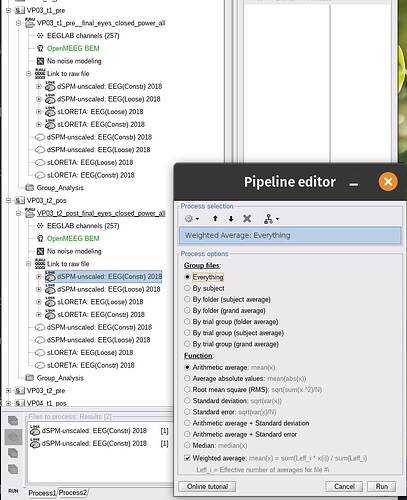Move selected process up with the arrow icon

[215, 219]
